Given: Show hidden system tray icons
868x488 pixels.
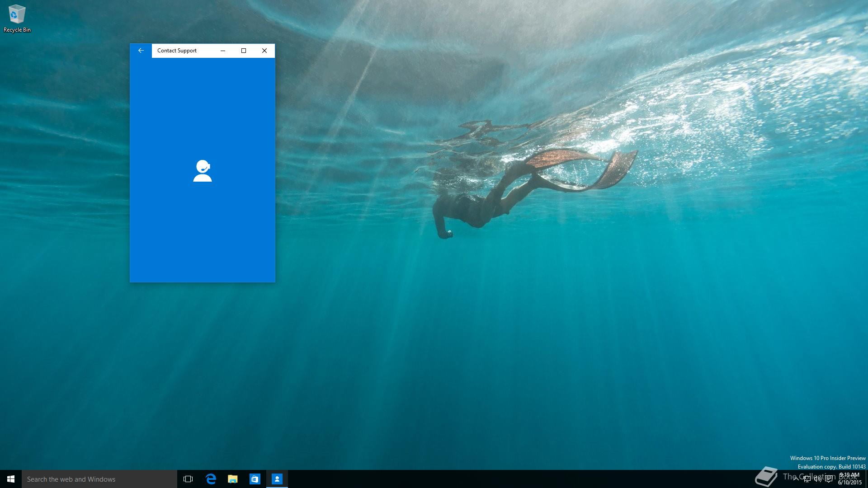Looking at the screenshot, I should [x=796, y=479].
